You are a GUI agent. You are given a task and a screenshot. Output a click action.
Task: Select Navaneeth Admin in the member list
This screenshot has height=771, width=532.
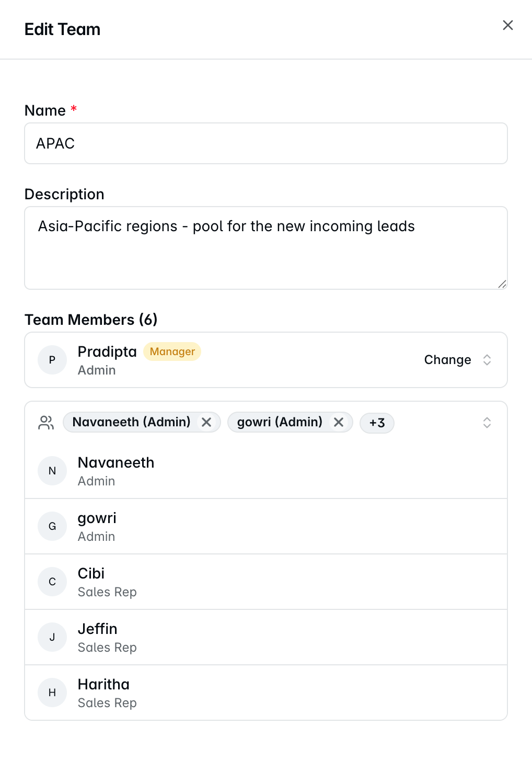coord(266,471)
